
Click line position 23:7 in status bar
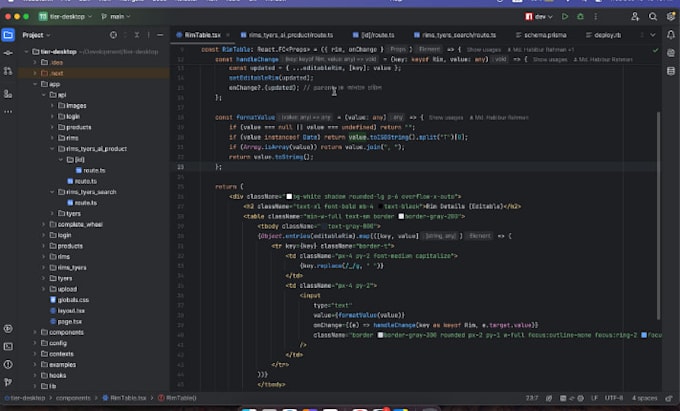tap(532, 398)
